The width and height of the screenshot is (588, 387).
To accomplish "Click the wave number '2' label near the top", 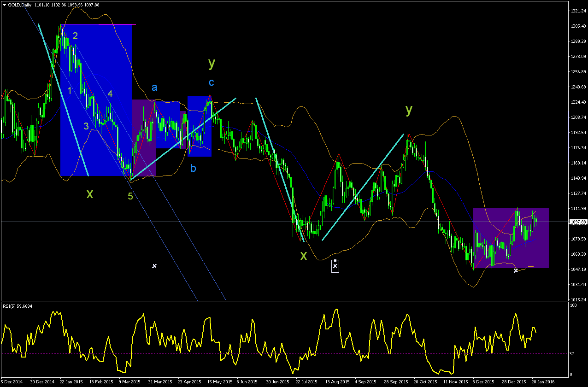I will click(x=75, y=36).
